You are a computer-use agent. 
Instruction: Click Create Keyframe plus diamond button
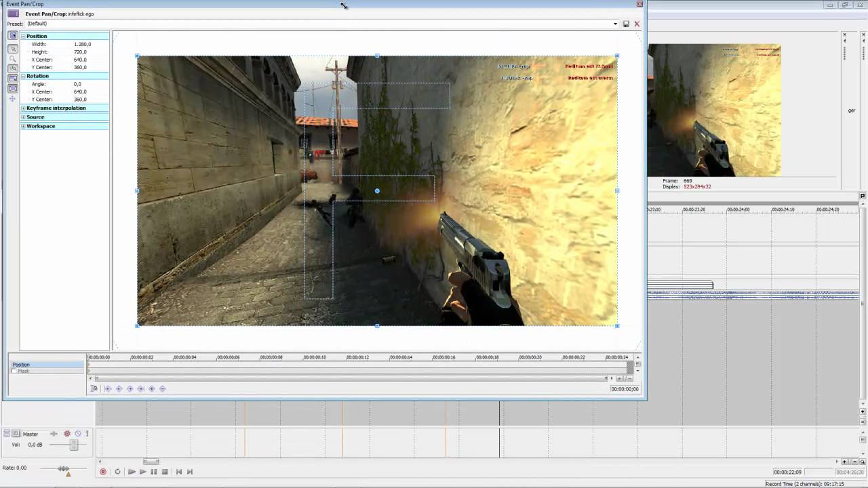pos(151,388)
